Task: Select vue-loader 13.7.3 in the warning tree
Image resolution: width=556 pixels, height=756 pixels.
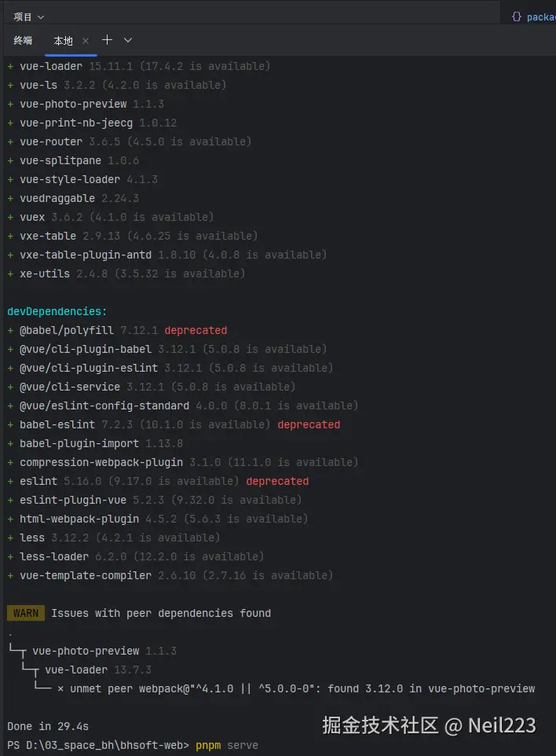Action: (x=98, y=670)
